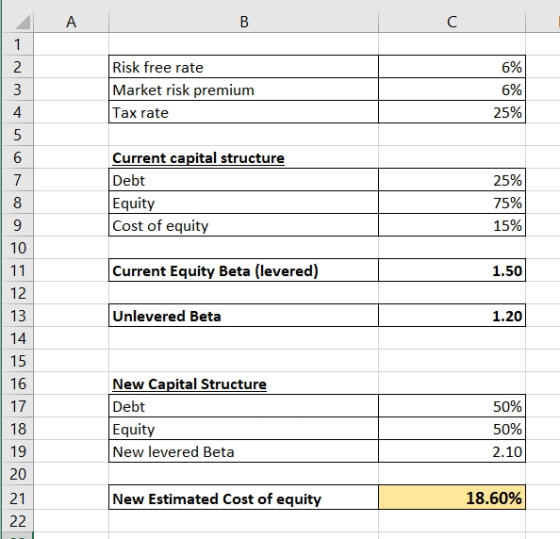Select row 5 header

(18, 135)
